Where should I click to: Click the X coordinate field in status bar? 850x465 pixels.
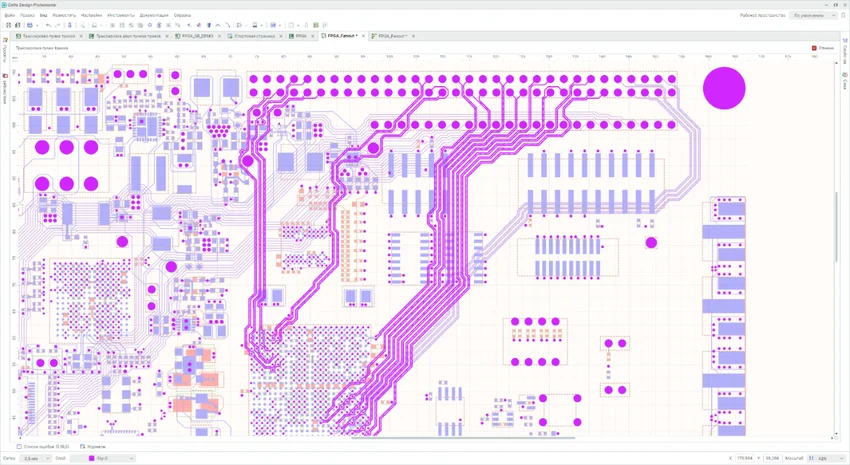(x=745, y=458)
